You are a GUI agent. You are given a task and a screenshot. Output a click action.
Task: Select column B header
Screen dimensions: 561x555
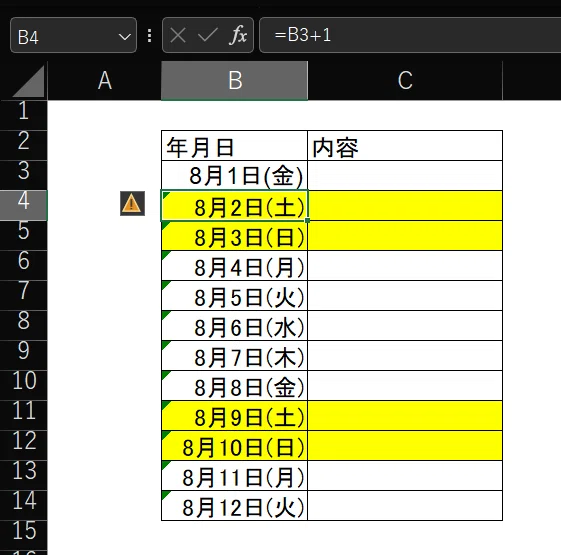[x=234, y=81]
